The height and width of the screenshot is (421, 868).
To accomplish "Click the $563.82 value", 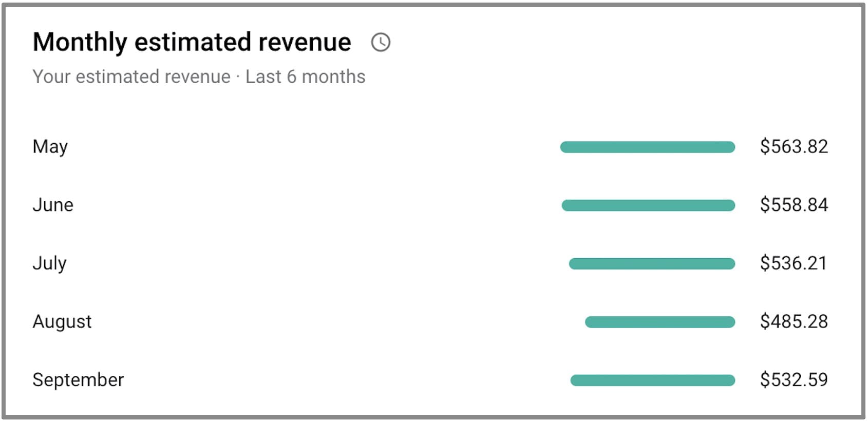I will tap(794, 147).
